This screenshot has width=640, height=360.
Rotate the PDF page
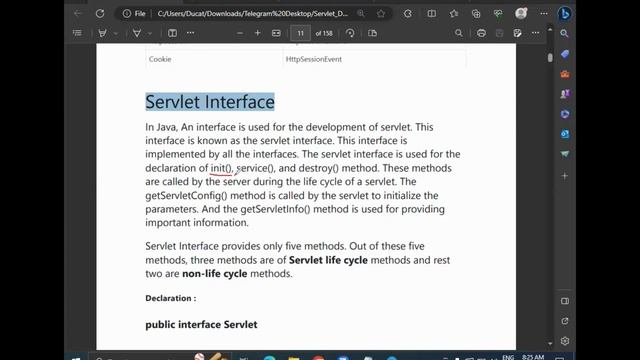(350, 33)
